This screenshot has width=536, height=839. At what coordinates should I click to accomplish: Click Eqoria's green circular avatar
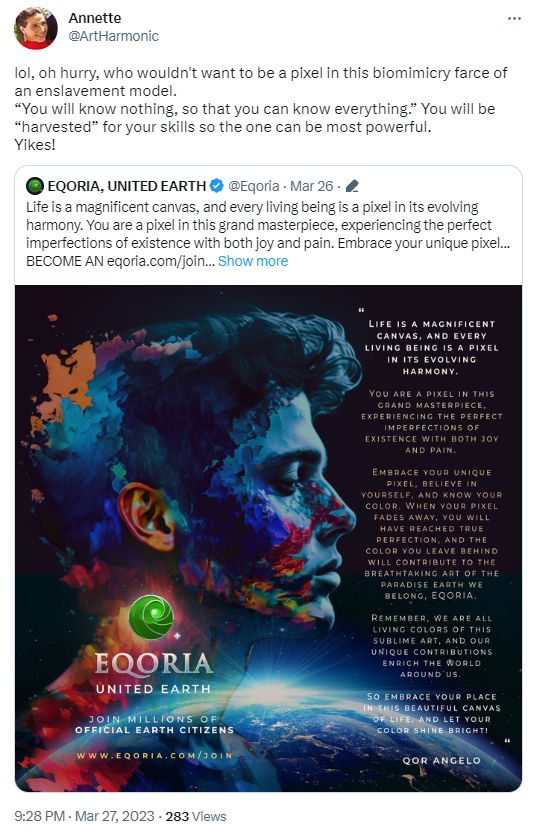35,186
